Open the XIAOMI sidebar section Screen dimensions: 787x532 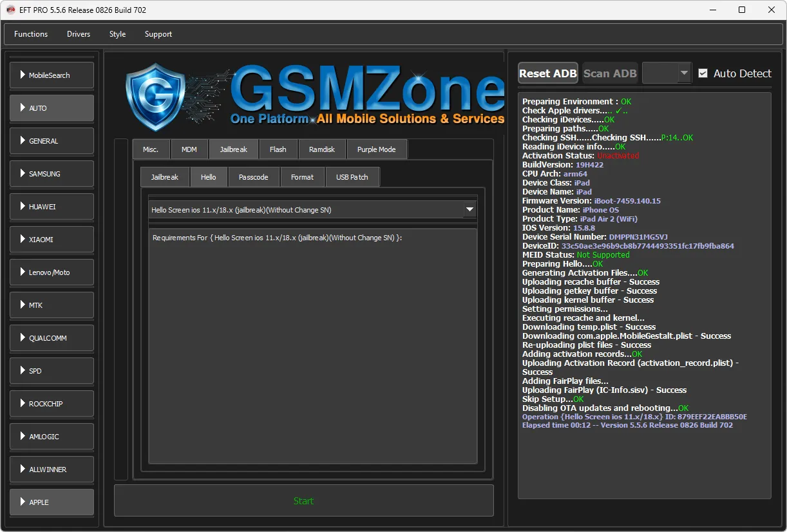[52, 240]
